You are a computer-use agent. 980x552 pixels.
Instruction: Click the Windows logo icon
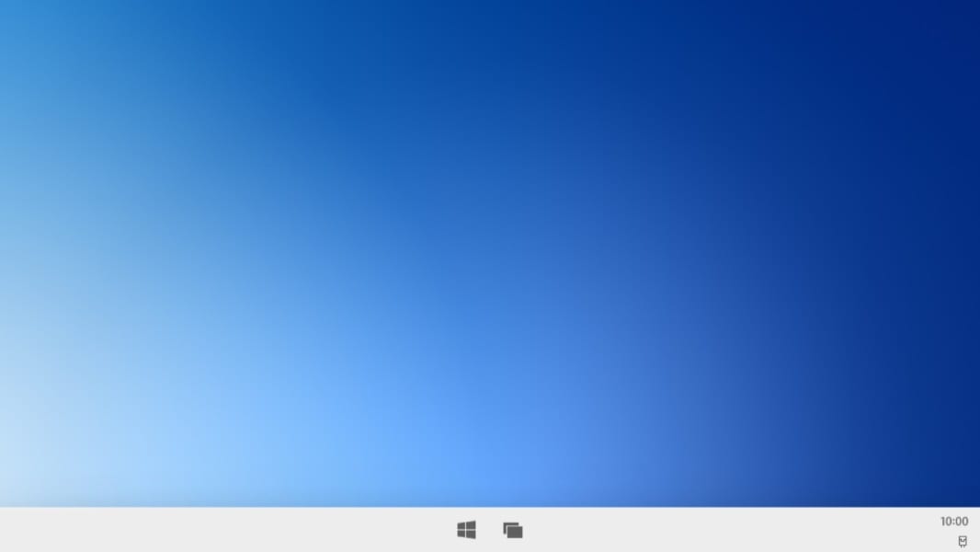(x=466, y=530)
